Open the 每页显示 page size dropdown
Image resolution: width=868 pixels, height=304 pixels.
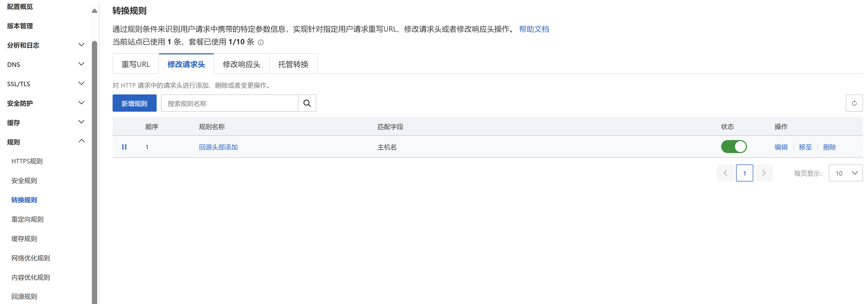[x=845, y=173]
